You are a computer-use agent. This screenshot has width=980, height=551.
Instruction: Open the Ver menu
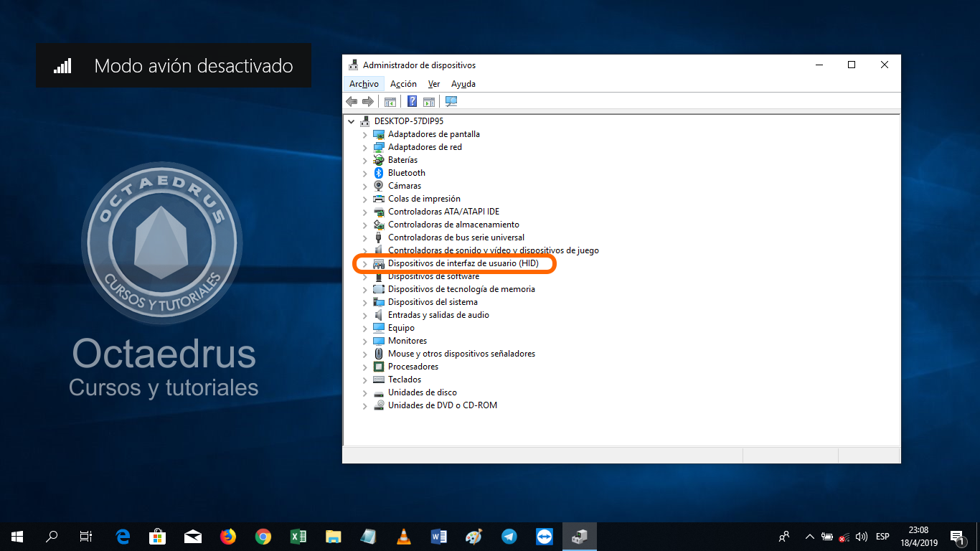coord(434,84)
